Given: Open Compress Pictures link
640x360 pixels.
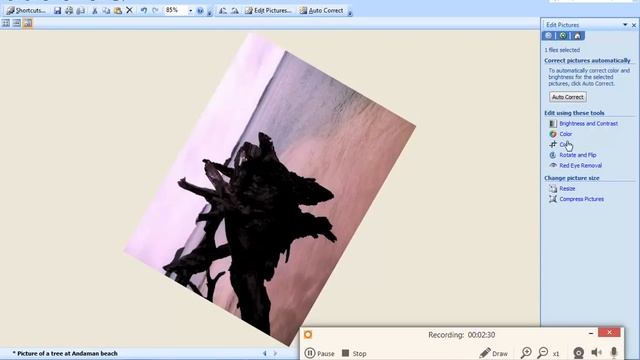Looking at the screenshot, I should (x=581, y=199).
